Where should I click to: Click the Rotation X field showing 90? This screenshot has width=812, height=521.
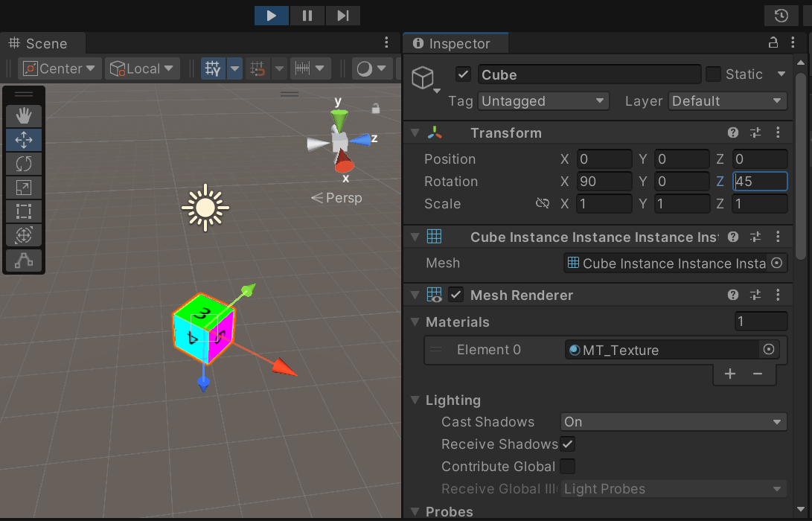(604, 182)
